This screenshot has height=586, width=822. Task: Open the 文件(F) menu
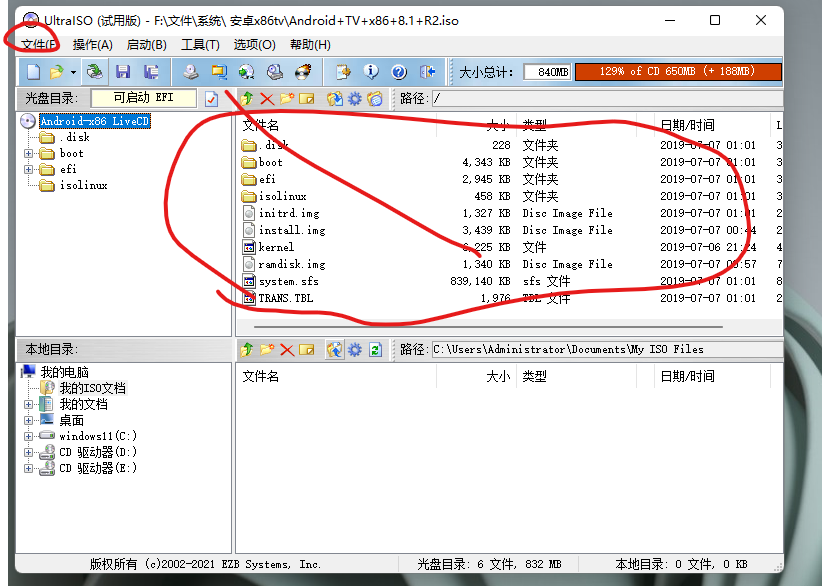click(x=39, y=45)
